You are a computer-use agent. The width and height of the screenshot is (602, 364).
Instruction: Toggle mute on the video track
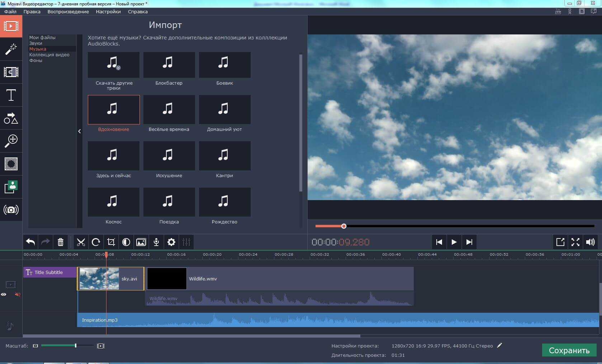[17, 294]
